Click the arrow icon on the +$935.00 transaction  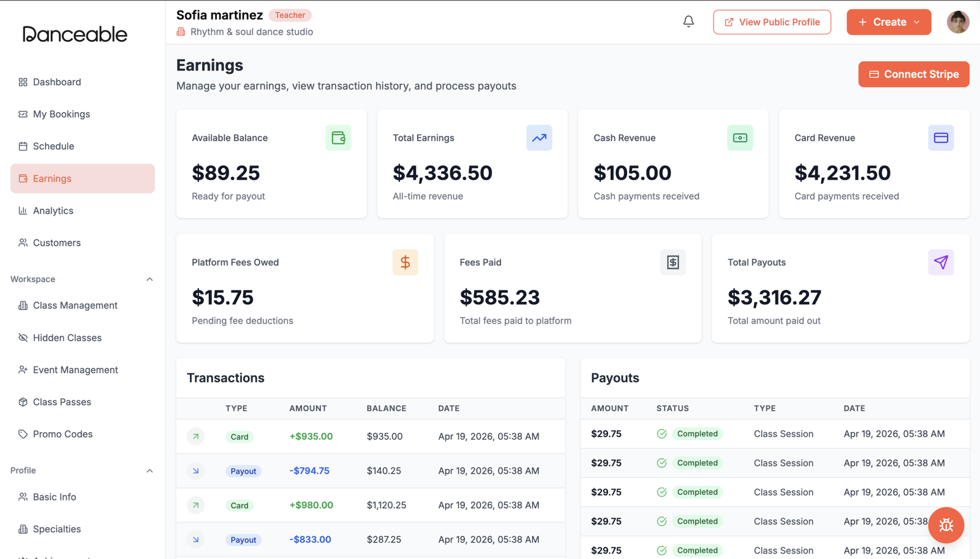pos(195,436)
